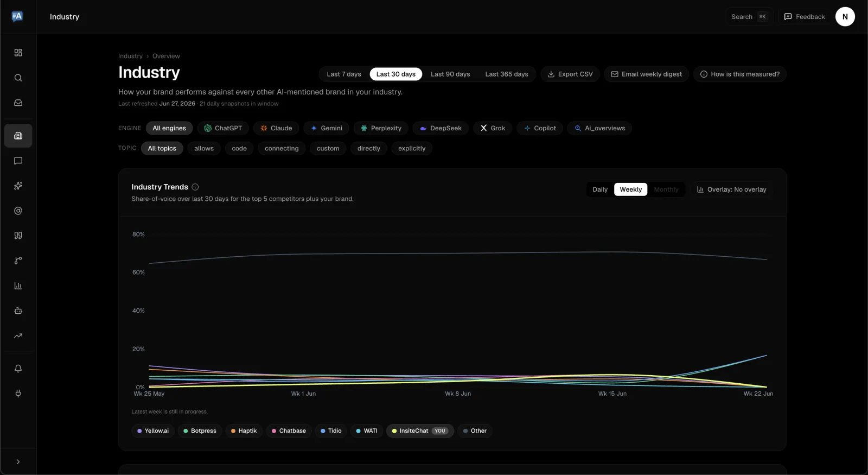868x475 pixels.
Task: Select the All engines filter
Action: pyautogui.click(x=169, y=128)
